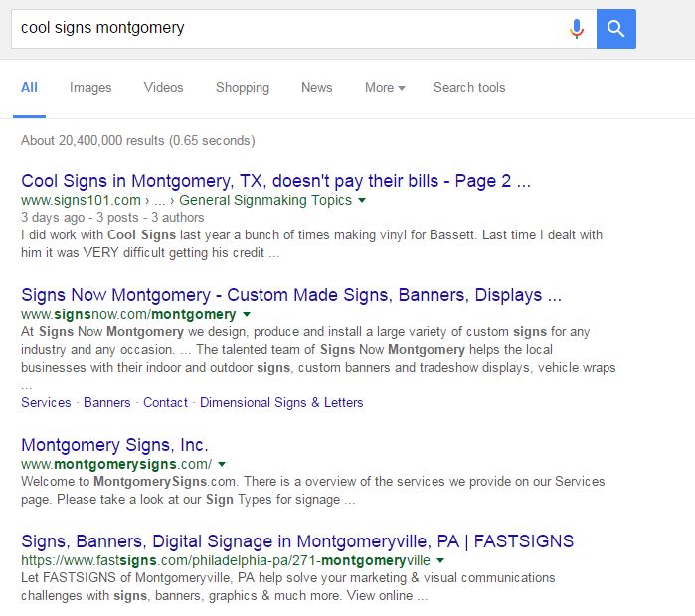
Task: Switch to the Images tab
Action: point(90,88)
